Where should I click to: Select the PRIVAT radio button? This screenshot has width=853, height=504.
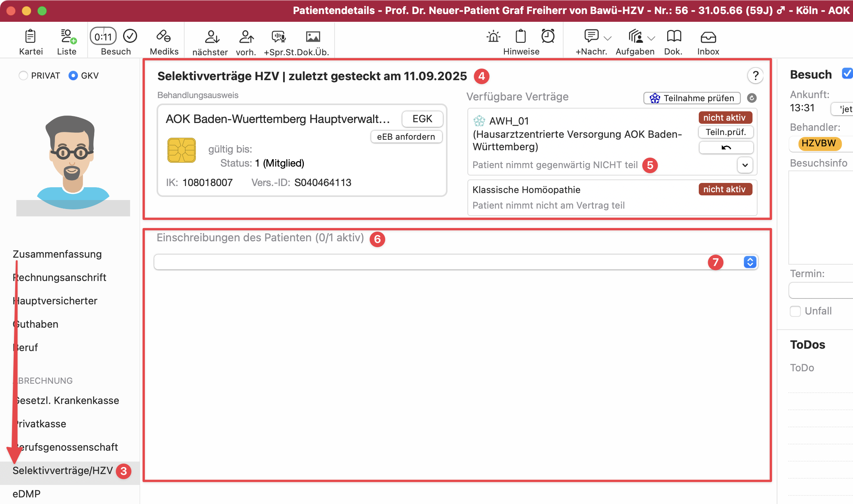click(23, 76)
